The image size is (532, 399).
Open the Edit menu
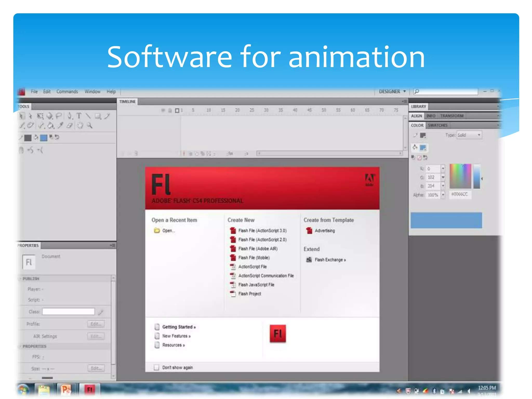[x=47, y=91]
